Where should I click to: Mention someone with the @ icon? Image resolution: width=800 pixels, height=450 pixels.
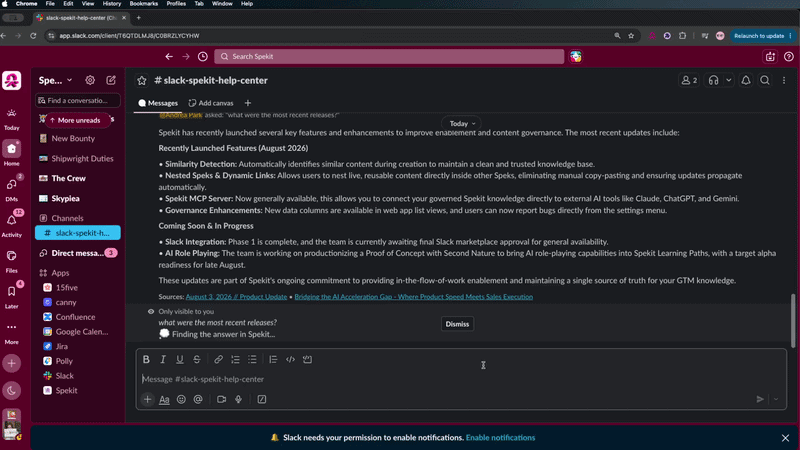pos(198,399)
